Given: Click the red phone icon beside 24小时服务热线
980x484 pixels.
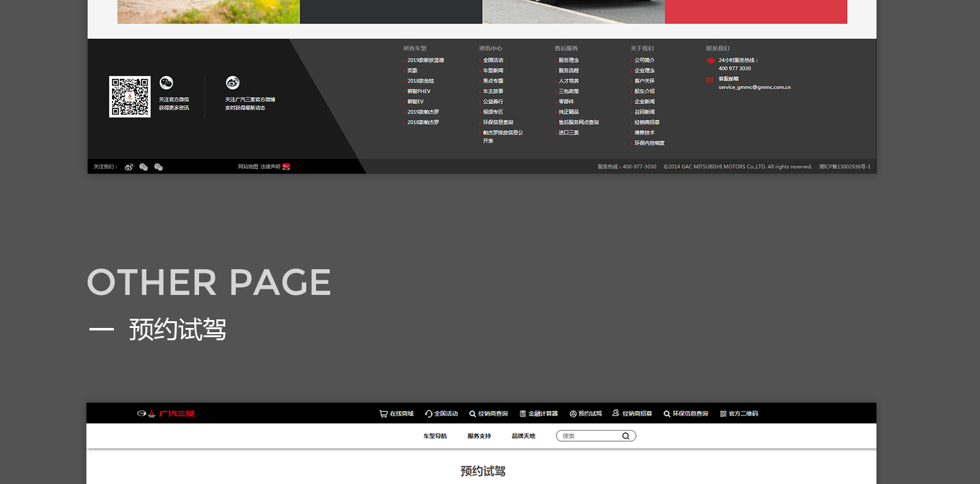Looking at the screenshot, I should point(710,61).
